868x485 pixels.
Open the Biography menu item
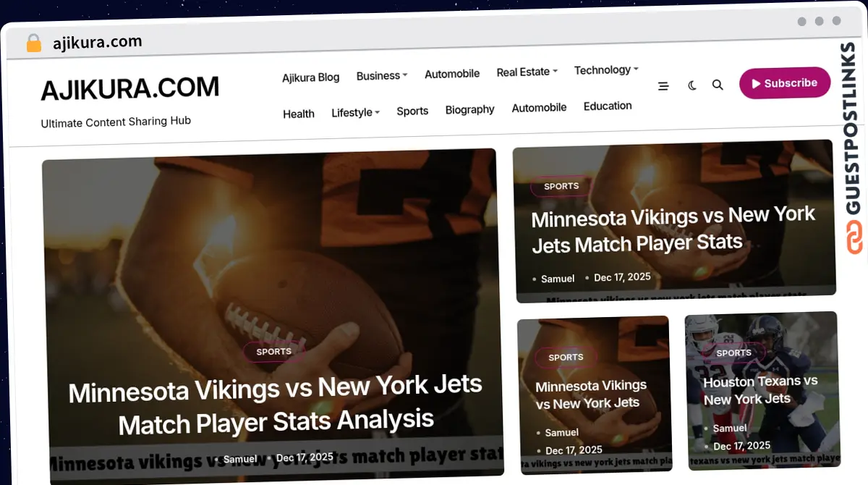pyautogui.click(x=469, y=109)
